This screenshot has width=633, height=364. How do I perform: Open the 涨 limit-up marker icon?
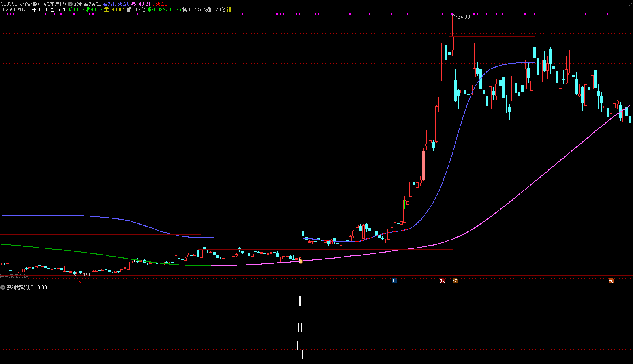pyautogui.click(x=442, y=281)
